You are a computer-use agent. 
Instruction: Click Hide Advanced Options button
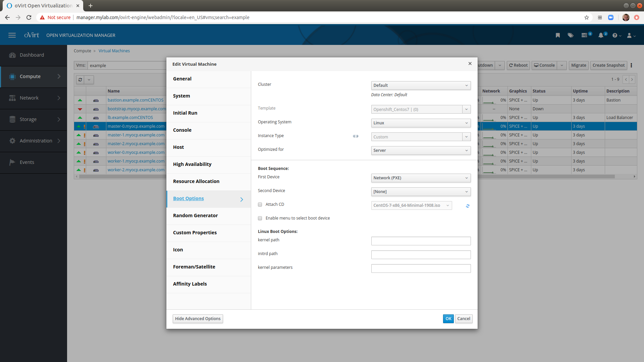click(198, 319)
